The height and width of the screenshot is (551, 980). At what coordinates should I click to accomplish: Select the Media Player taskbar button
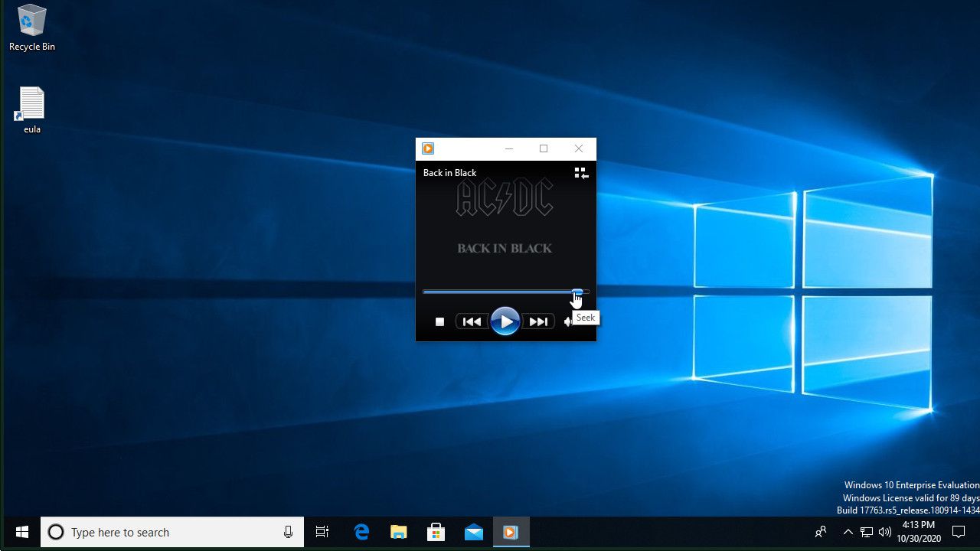click(x=511, y=532)
